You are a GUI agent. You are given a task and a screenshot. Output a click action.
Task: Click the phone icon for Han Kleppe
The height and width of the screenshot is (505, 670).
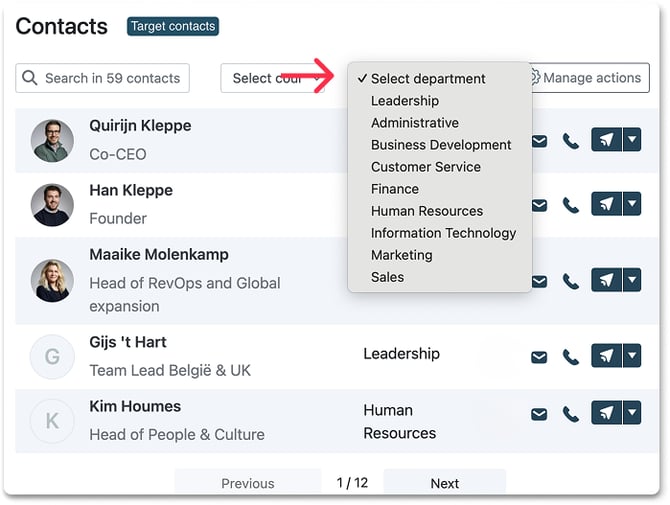pyautogui.click(x=570, y=205)
